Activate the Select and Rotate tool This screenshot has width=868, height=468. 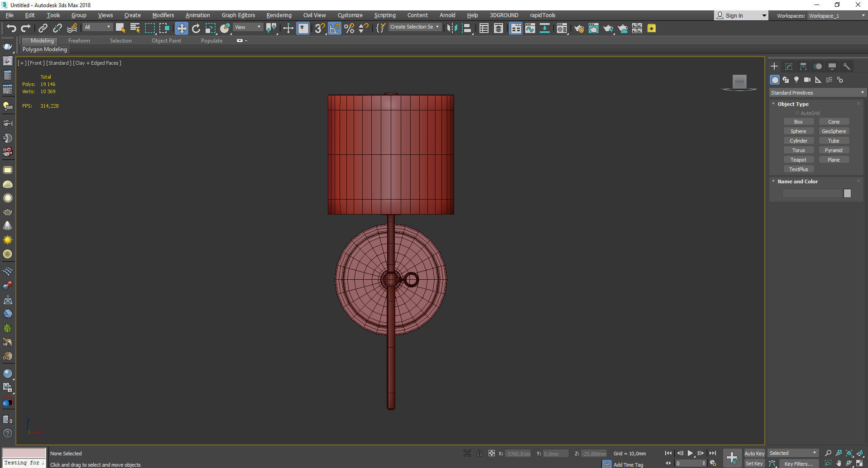coord(196,29)
